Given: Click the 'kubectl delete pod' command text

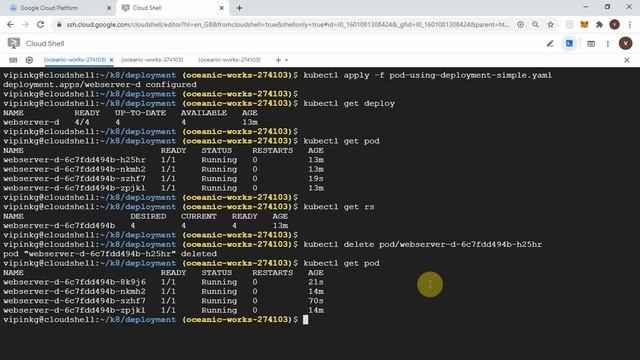Looking at the screenshot, I should [x=423, y=244].
